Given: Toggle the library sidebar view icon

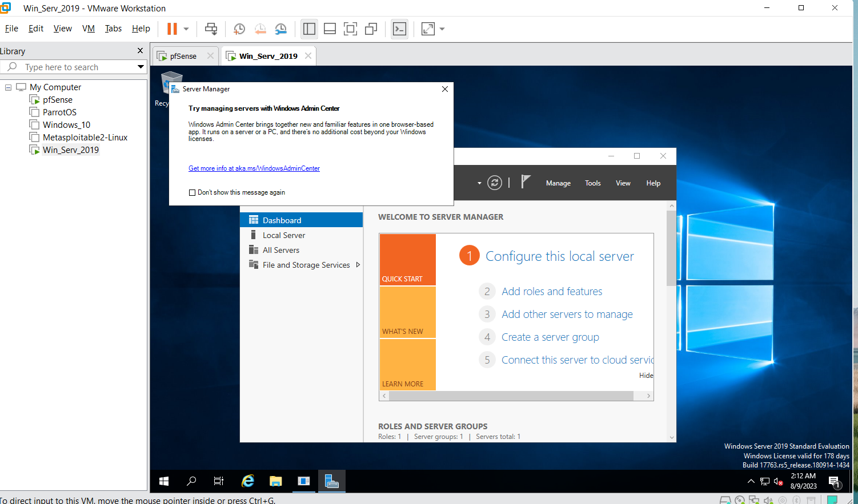Looking at the screenshot, I should point(309,29).
